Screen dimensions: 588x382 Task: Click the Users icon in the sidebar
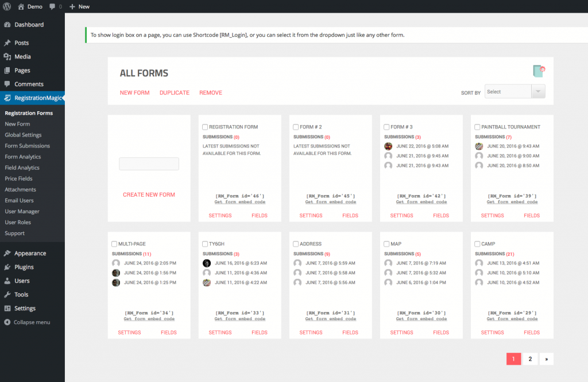pyautogui.click(x=6, y=280)
